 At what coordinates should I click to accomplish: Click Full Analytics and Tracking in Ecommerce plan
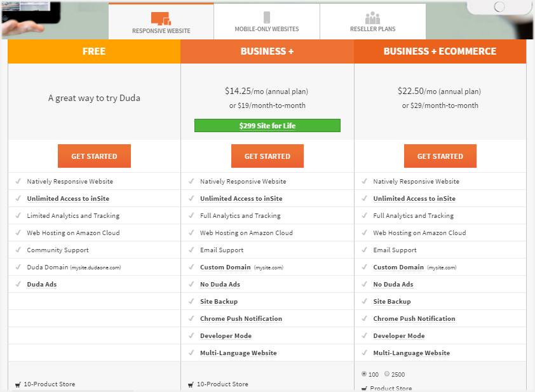pyautogui.click(x=413, y=215)
